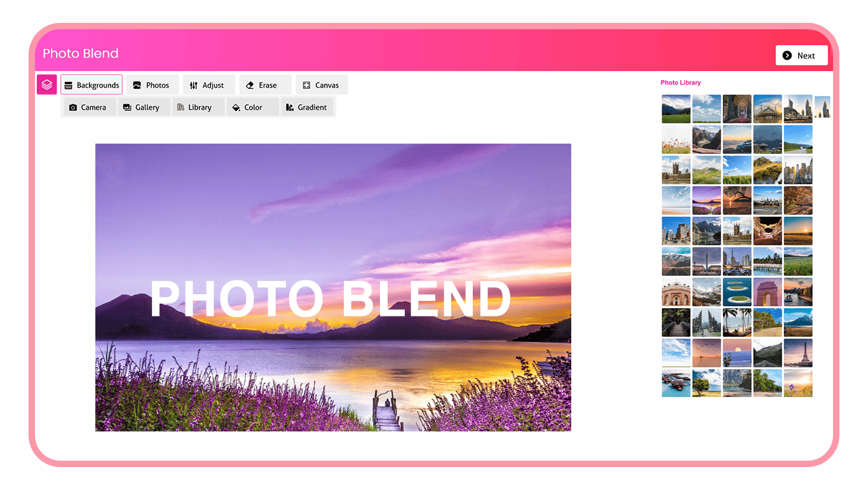
Task: Open the Backgrounds tab
Action: click(x=92, y=85)
